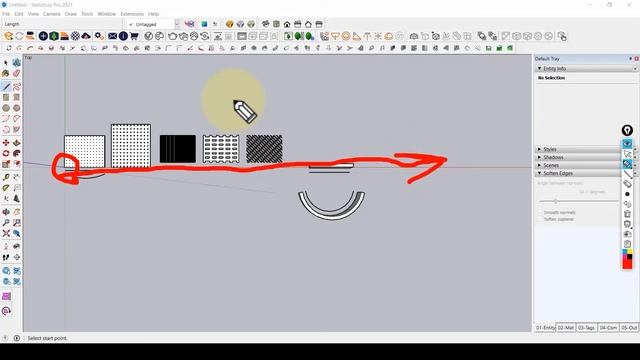
Task: Pick the red color swatch in annotation toolbar
Action: pyautogui.click(x=627, y=264)
